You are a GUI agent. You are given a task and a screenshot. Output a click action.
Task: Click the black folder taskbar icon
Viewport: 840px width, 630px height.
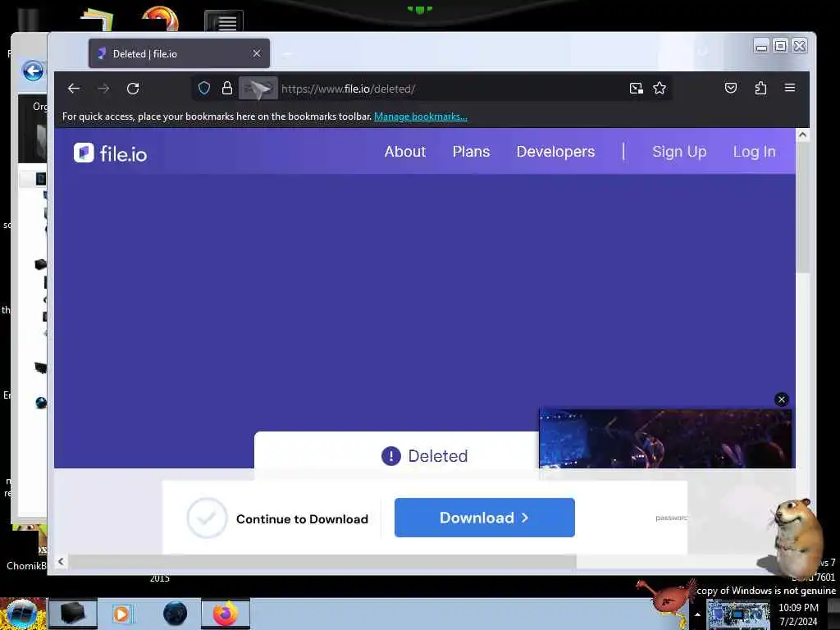73,614
